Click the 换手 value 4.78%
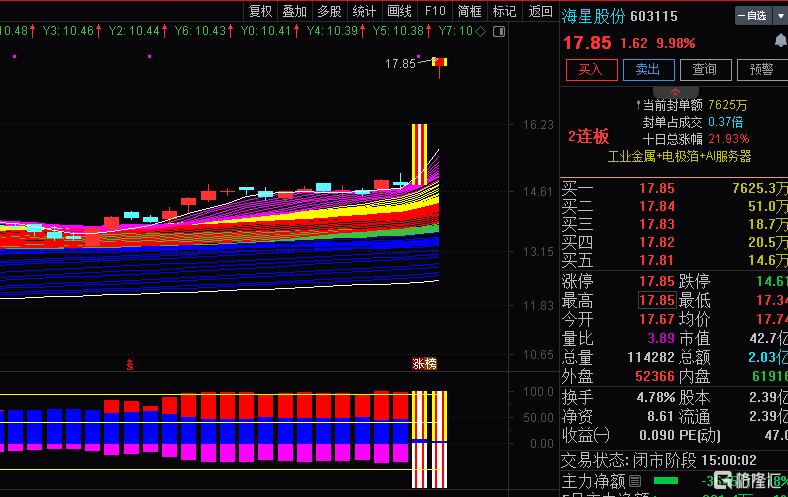788x497 pixels. 656,397
